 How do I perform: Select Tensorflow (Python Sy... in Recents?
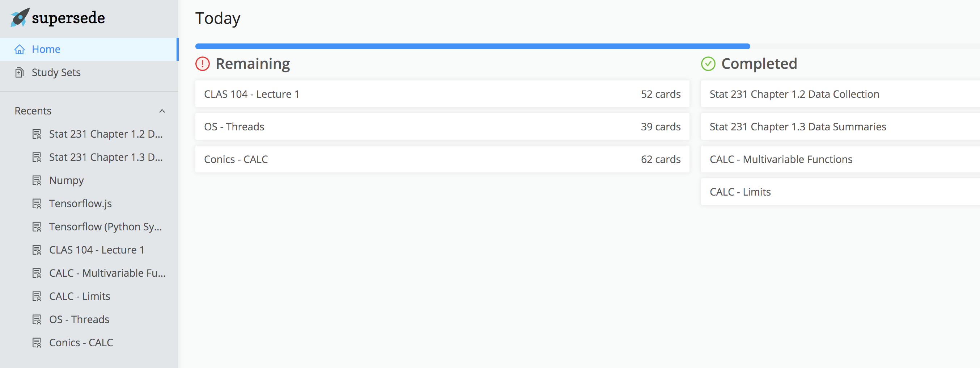tap(105, 227)
